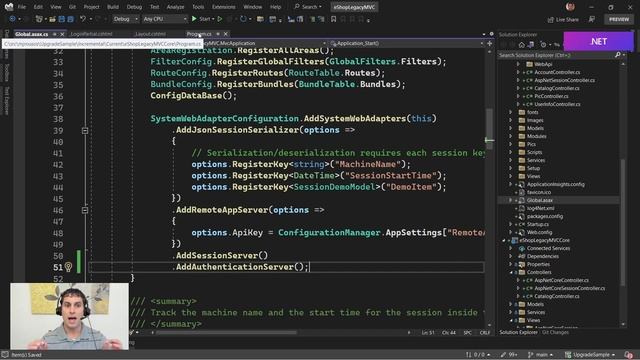This screenshot has height=360, width=640.
Task: Click the split editor icon above scrollbar
Action: click(x=489, y=43)
